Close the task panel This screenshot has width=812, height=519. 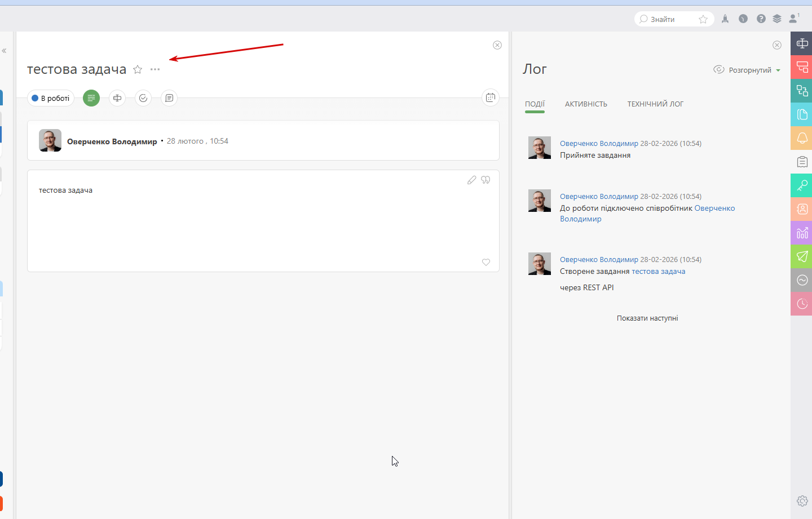pyautogui.click(x=497, y=45)
